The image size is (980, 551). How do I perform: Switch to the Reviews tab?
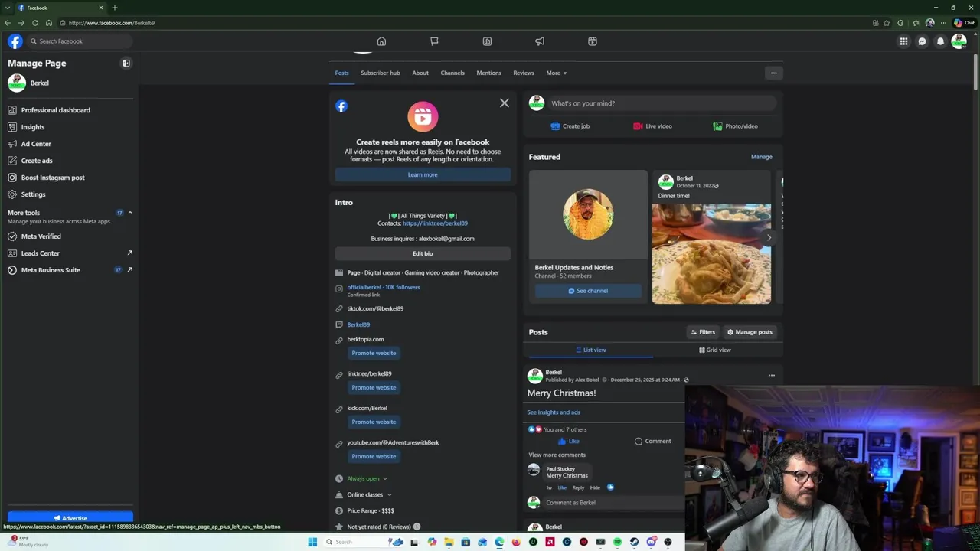click(524, 73)
